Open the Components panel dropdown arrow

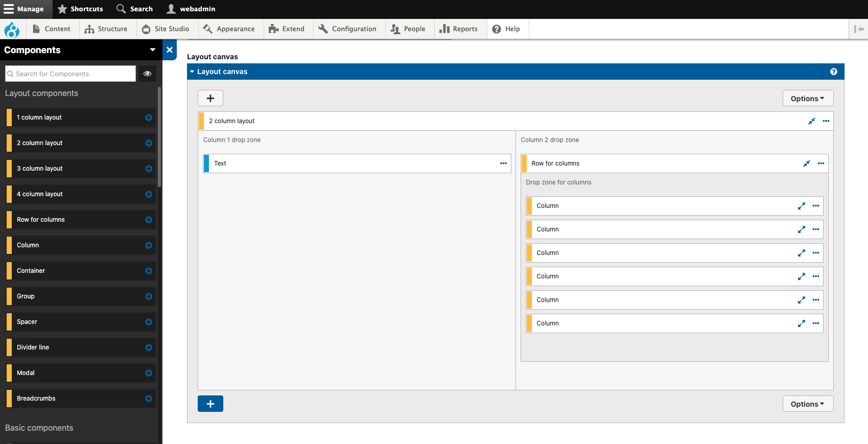[152, 50]
